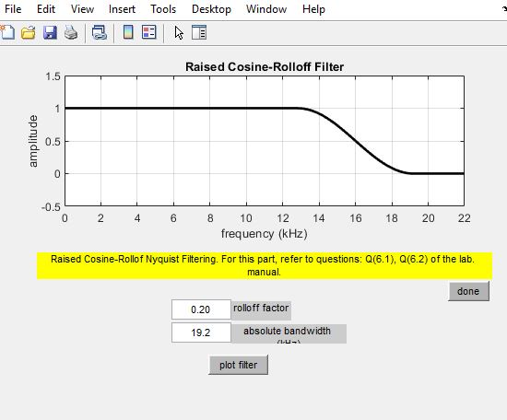Click the -0.5 tick label on amplitude axis
The width and height of the screenshot is (507, 420).
coord(51,206)
